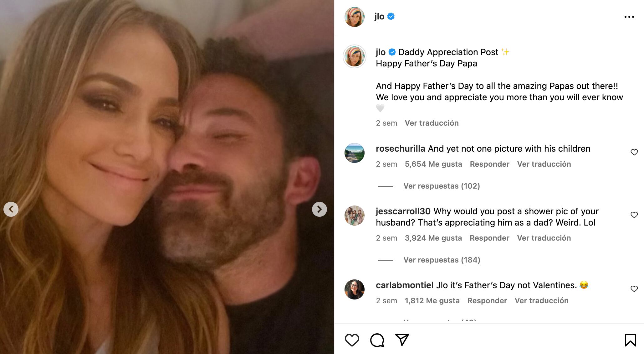Expand Ver respuestas (184) under jesscarroll30's comment
The width and height of the screenshot is (644, 354).
[x=441, y=260]
